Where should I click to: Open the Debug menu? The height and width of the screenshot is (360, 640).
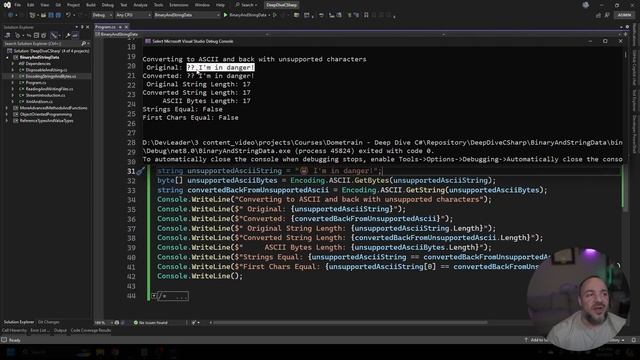108,5
